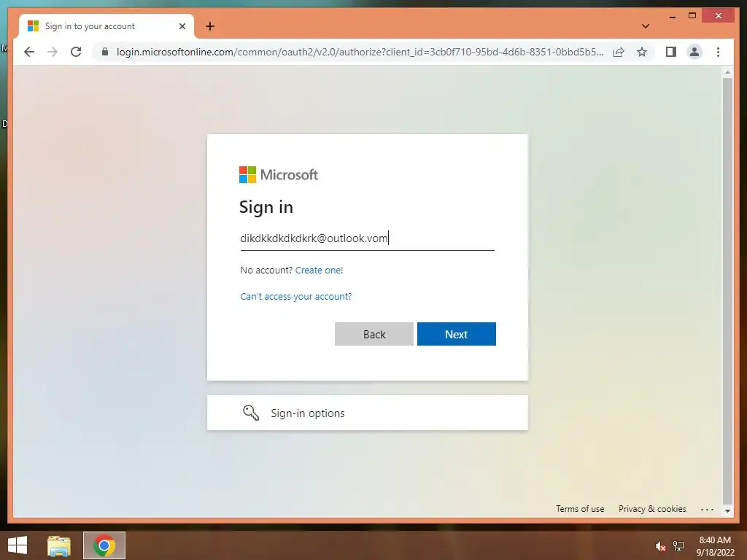The image size is (747, 560).
Task: Click the Chrome taskbar icon
Action: [104, 545]
